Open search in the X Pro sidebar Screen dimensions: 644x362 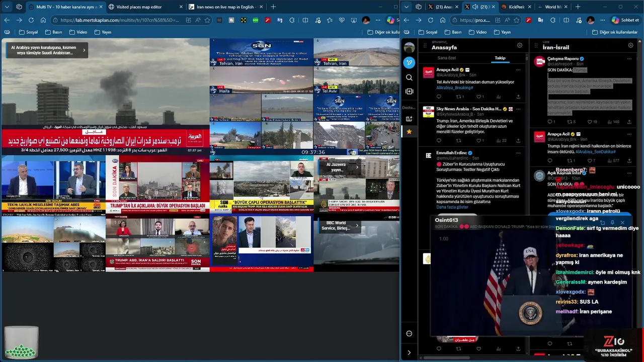pyautogui.click(x=409, y=77)
